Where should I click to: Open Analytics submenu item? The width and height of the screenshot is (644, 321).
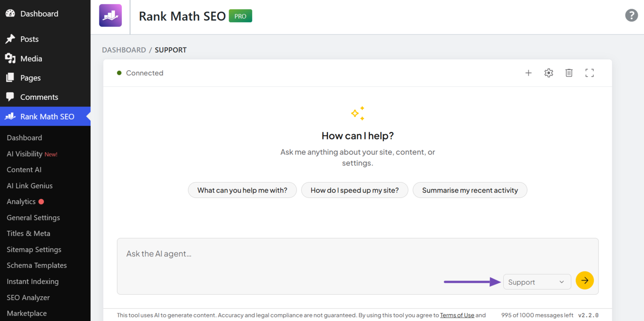(x=21, y=201)
